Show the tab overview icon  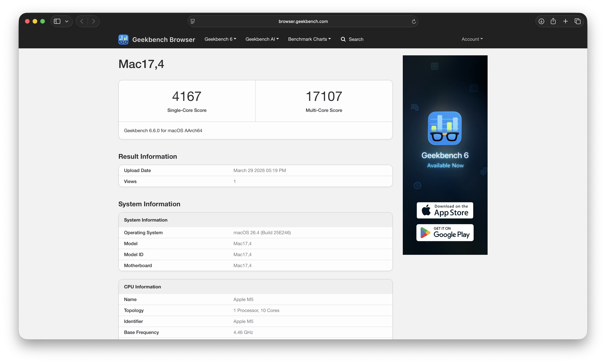pyautogui.click(x=577, y=21)
